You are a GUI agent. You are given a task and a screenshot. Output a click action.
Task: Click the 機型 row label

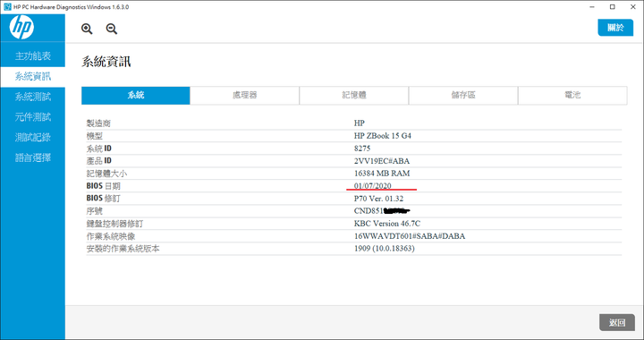[x=95, y=136]
